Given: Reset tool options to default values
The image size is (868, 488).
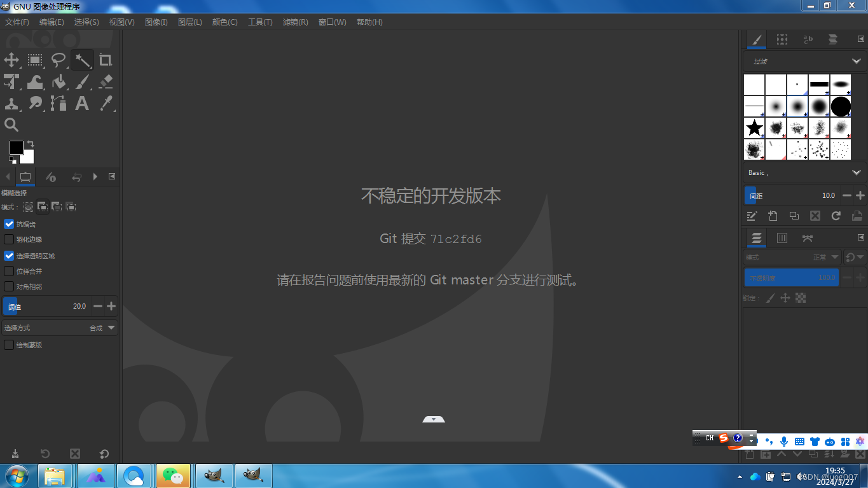Looking at the screenshot, I should (x=104, y=454).
